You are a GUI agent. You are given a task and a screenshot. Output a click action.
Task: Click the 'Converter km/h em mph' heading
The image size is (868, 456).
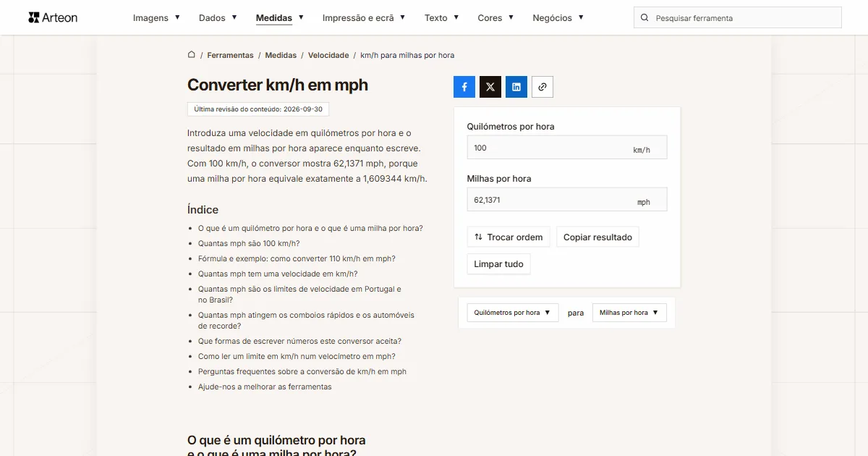(x=278, y=85)
